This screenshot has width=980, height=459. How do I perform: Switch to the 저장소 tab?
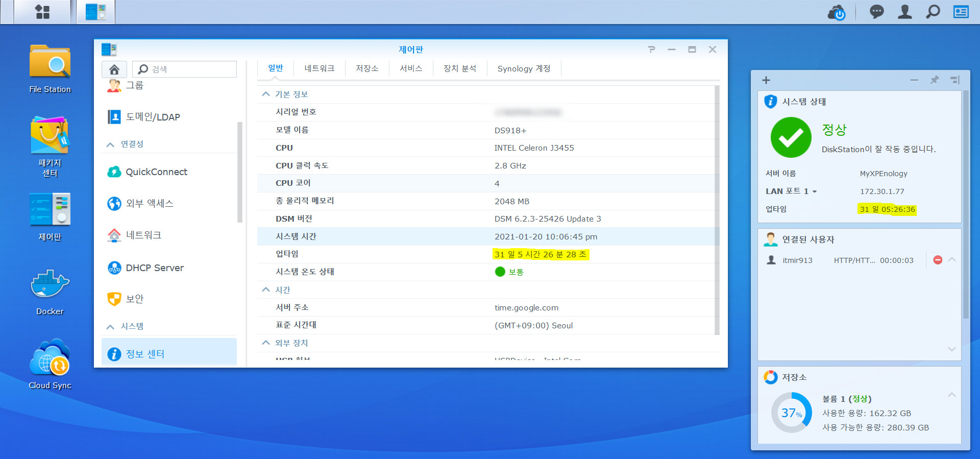367,68
